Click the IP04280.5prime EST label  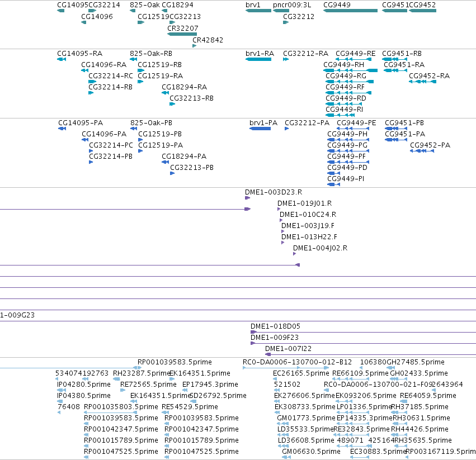(x=84, y=385)
